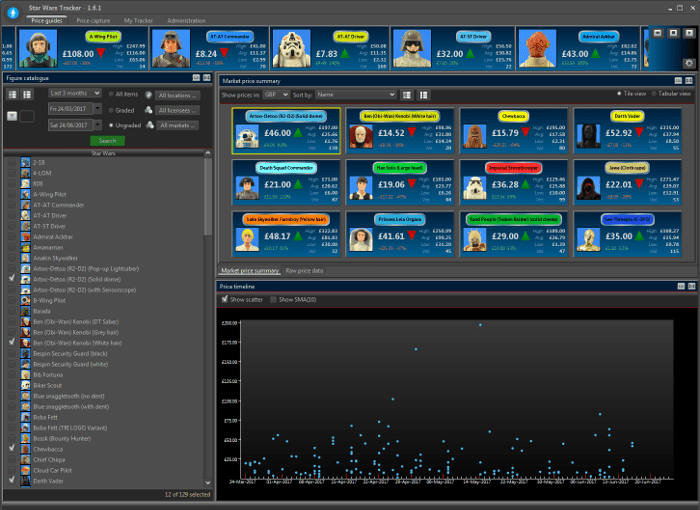Switch to the Price capture tab
Viewport: 700px width, 510px height.
93,21
